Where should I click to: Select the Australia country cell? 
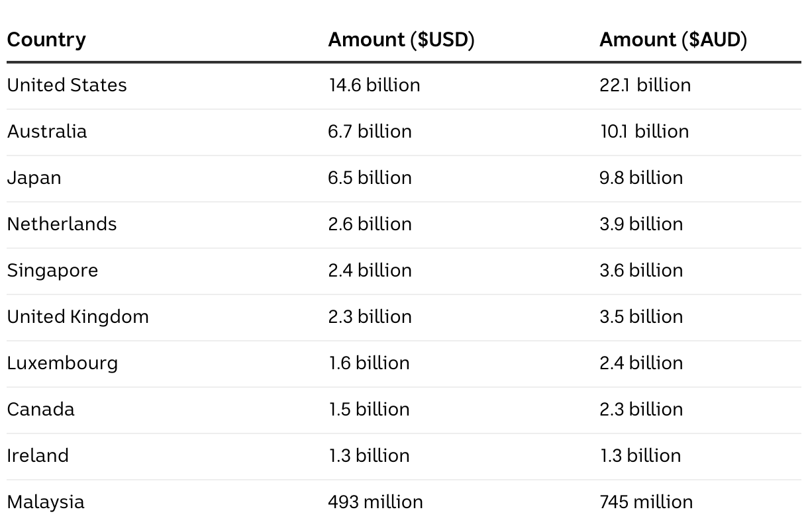coord(47,132)
